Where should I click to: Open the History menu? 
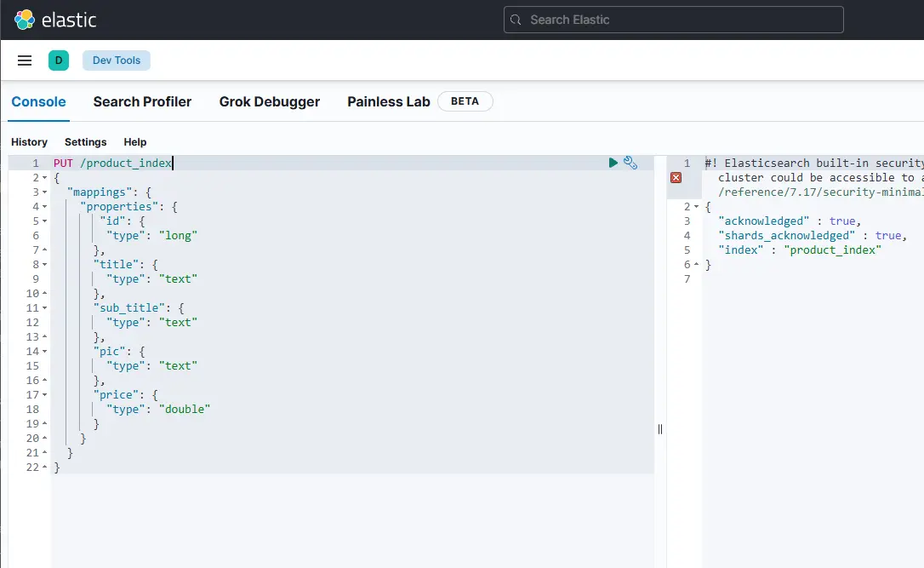(29, 142)
